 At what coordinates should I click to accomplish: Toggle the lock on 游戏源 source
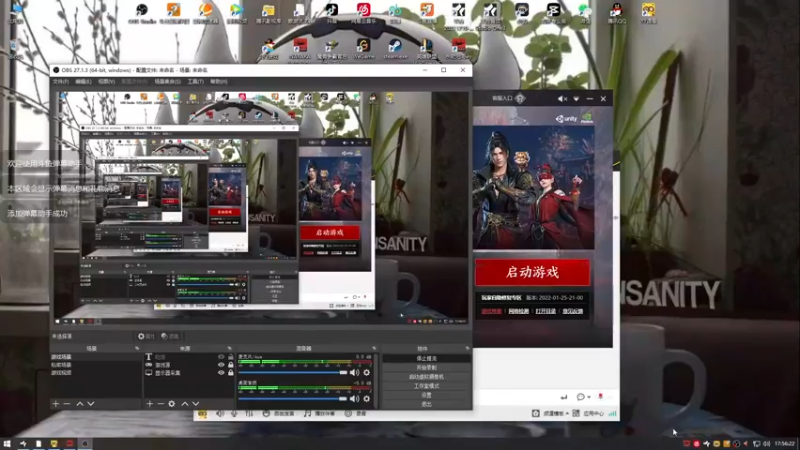coord(231,365)
